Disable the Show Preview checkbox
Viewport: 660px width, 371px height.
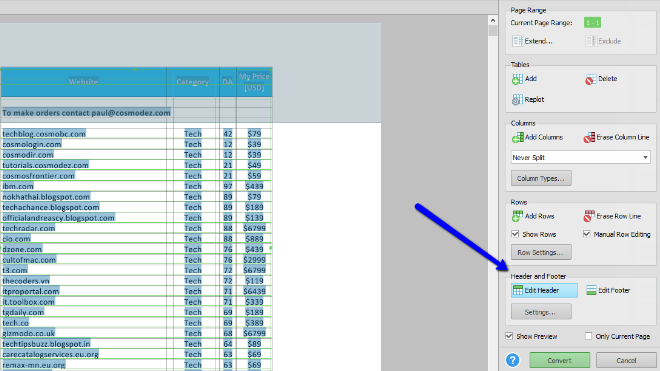509,336
